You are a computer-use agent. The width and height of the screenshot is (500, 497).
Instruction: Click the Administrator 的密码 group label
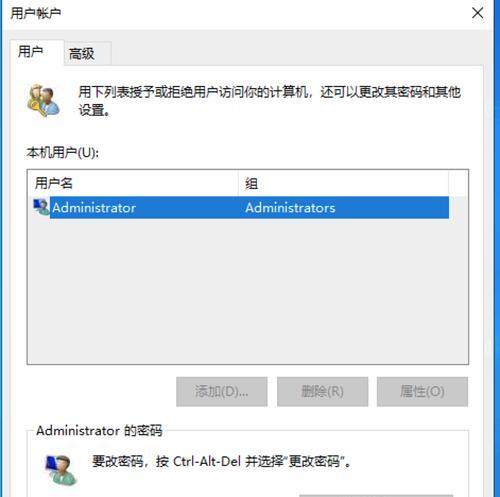(x=99, y=430)
